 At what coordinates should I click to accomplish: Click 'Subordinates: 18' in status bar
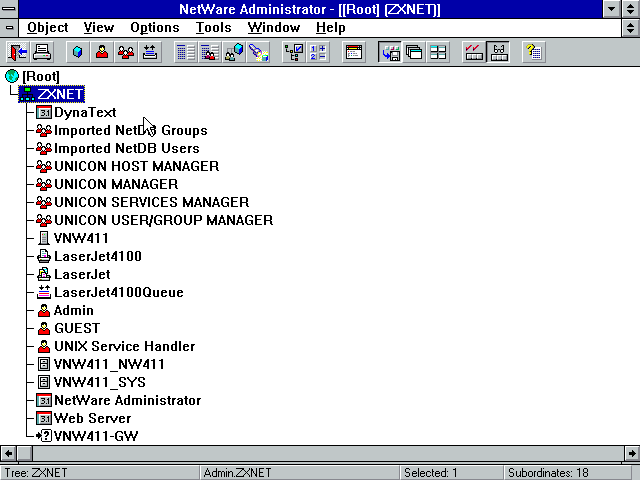[548, 473]
